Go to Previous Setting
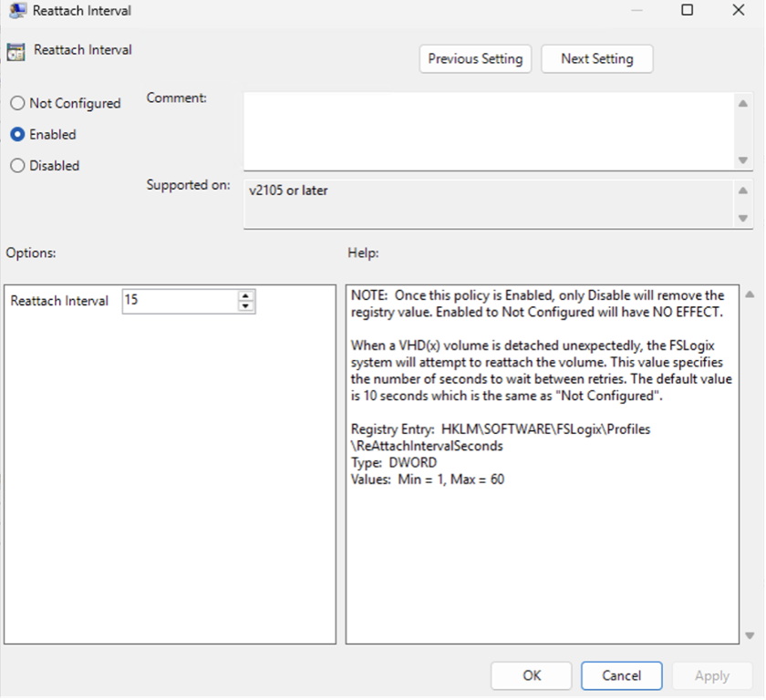The height and width of the screenshot is (700, 766). pyautogui.click(x=475, y=59)
